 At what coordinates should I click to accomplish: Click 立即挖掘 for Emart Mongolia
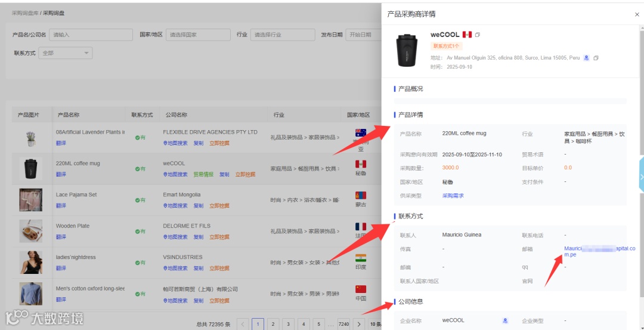[x=219, y=205]
